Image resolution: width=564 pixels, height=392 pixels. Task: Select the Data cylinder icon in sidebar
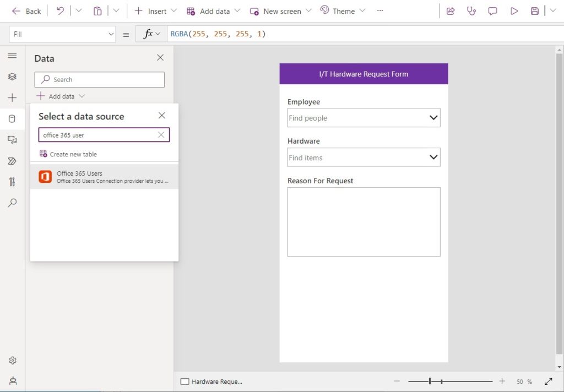(12, 119)
